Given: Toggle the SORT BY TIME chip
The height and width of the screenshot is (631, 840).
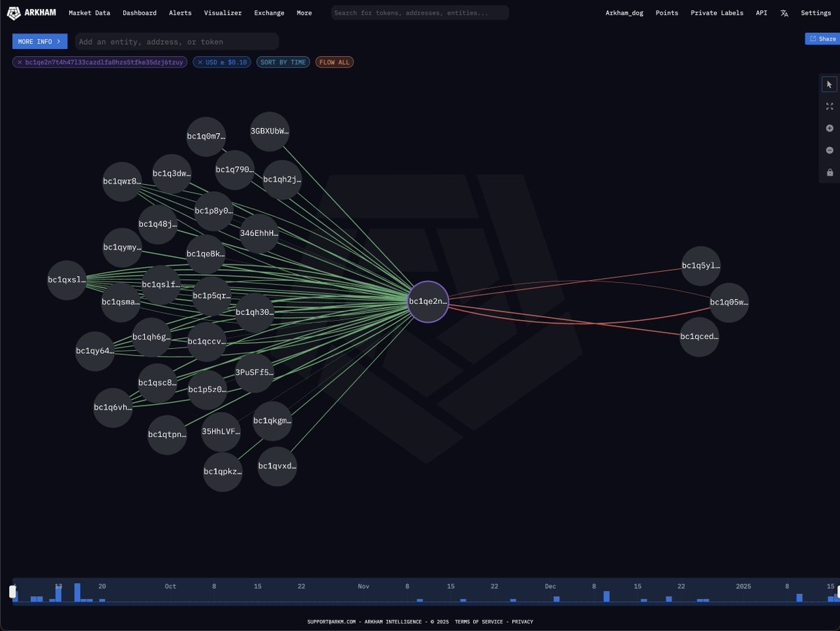Looking at the screenshot, I should point(283,62).
